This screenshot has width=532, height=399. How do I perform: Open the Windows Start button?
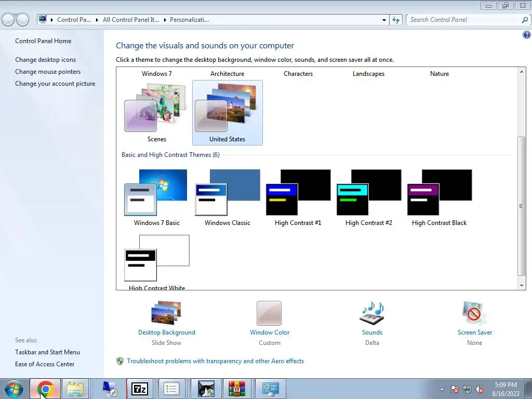click(14, 389)
